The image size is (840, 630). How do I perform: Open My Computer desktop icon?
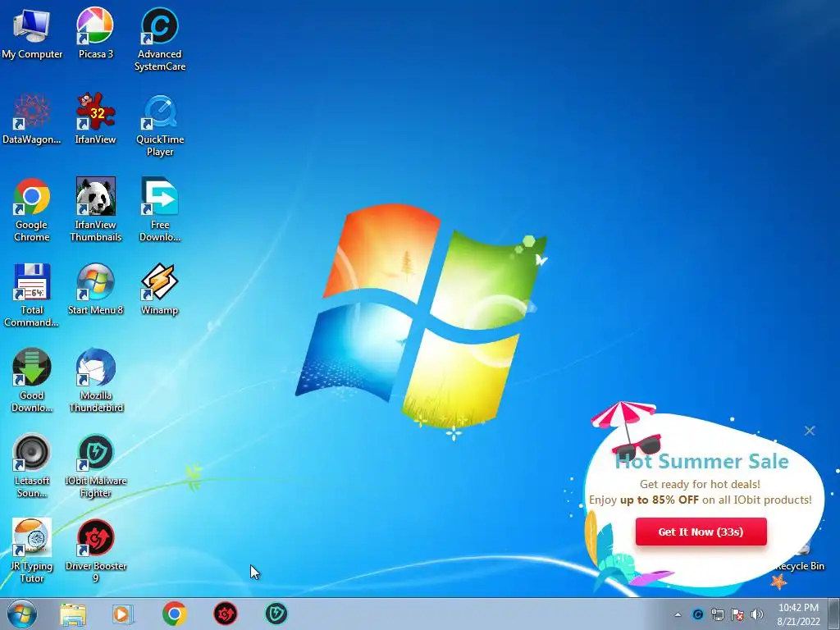point(32,34)
